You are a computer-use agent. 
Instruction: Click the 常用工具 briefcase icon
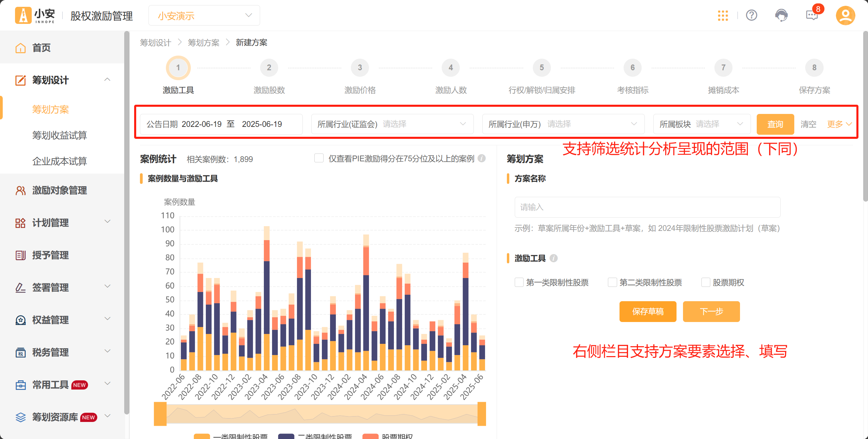tap(20, 385)
